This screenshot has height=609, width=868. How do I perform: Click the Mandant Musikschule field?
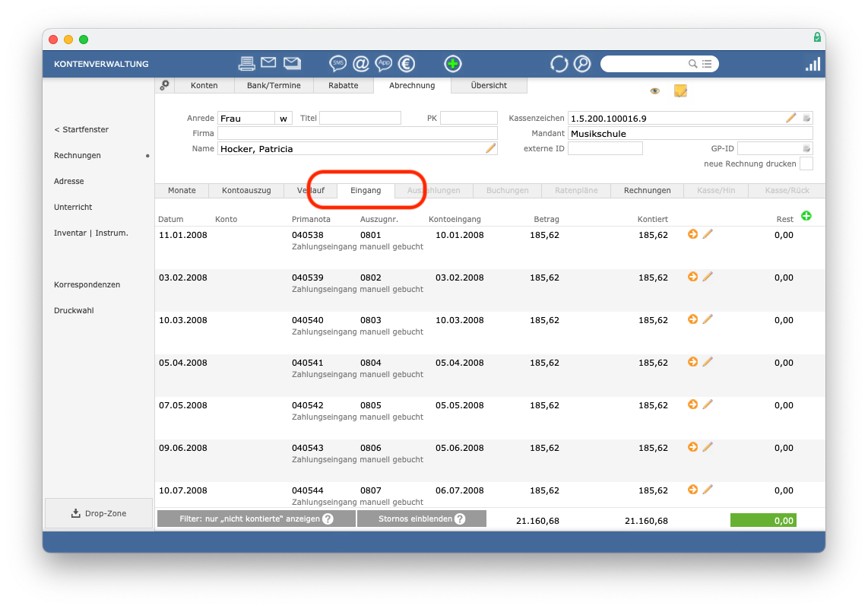690,133
